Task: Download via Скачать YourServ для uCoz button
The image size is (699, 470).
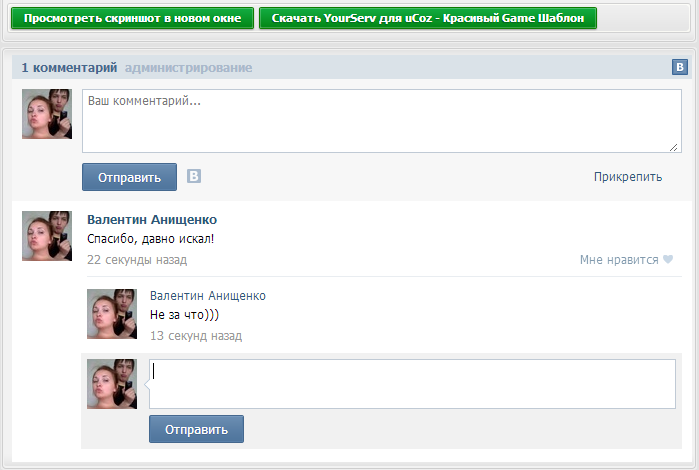Action: (428, 18)
